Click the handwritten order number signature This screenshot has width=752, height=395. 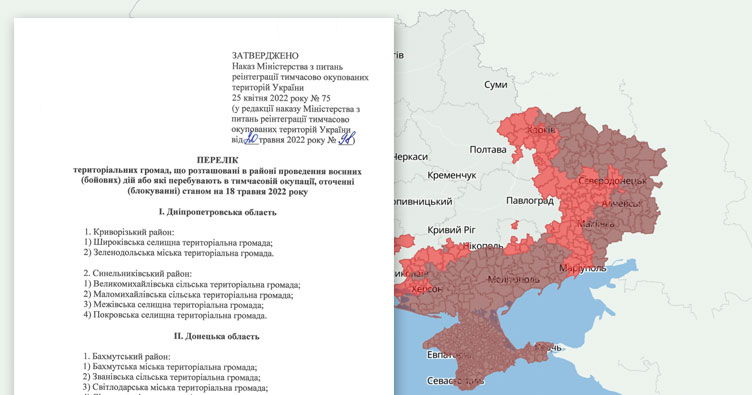pyautogui.click(x=346, y=139)
